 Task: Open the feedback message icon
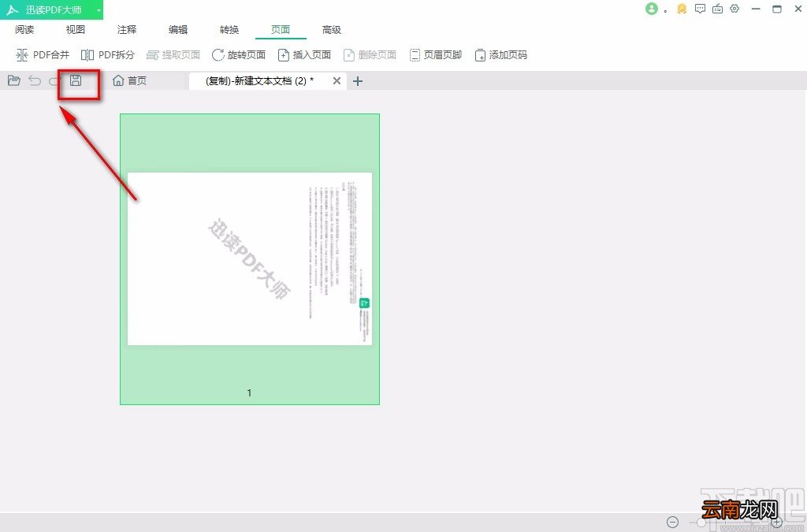[700, 9]
